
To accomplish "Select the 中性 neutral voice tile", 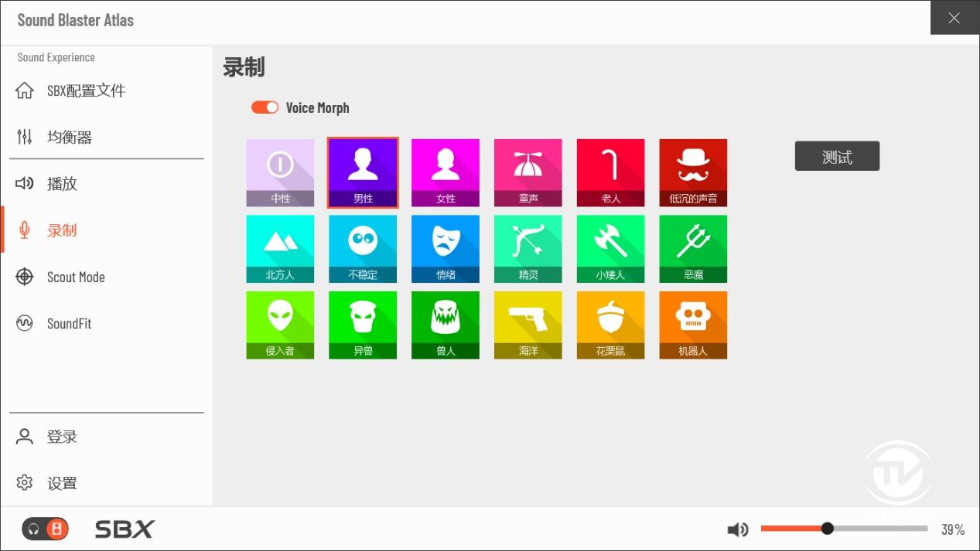I will (280, 172).
